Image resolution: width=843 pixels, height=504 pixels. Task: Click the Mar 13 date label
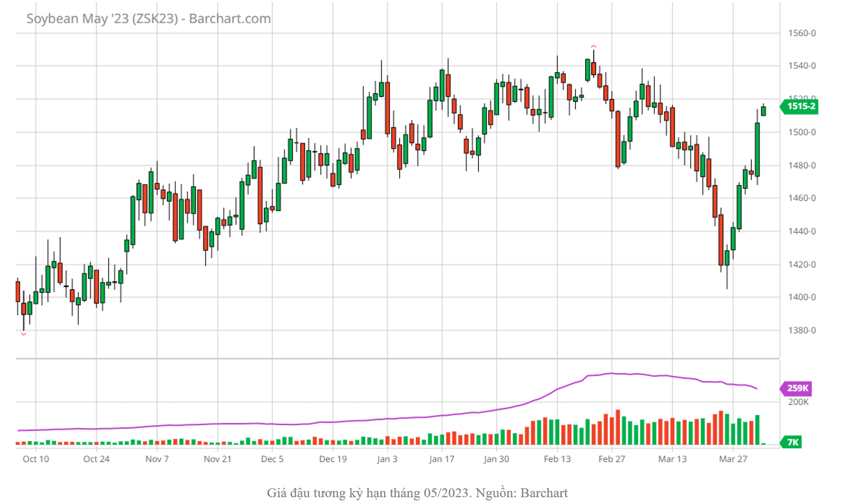[x=672, y=459]
